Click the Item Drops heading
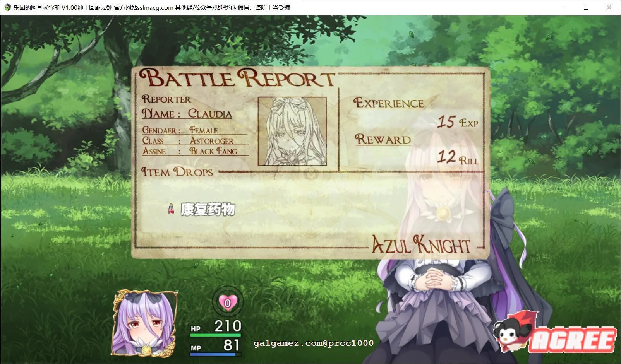The width and height of the screenshot is (621, 364). 177,171
